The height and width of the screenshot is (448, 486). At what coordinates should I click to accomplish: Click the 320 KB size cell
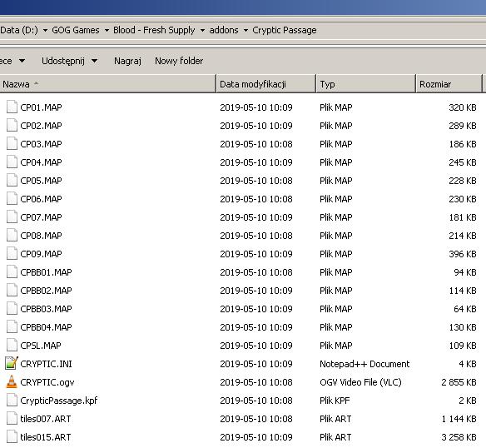click(463, 107)
